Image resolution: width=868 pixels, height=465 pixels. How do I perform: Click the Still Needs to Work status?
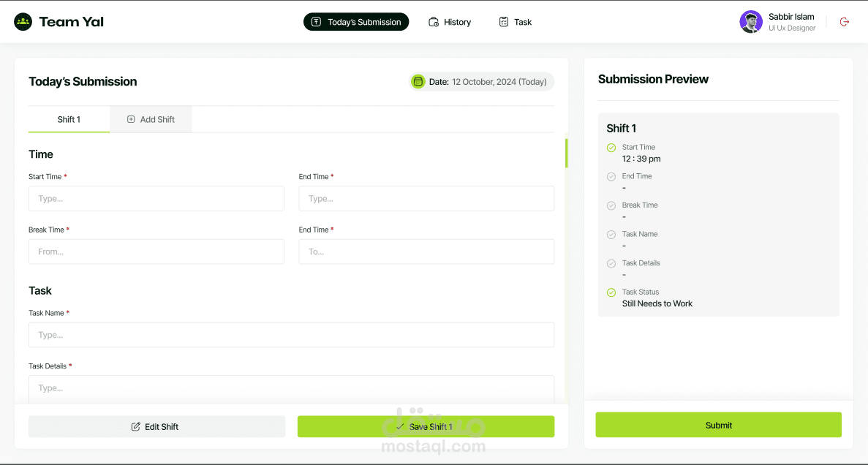pyautogui.click(x=657, y=303)
